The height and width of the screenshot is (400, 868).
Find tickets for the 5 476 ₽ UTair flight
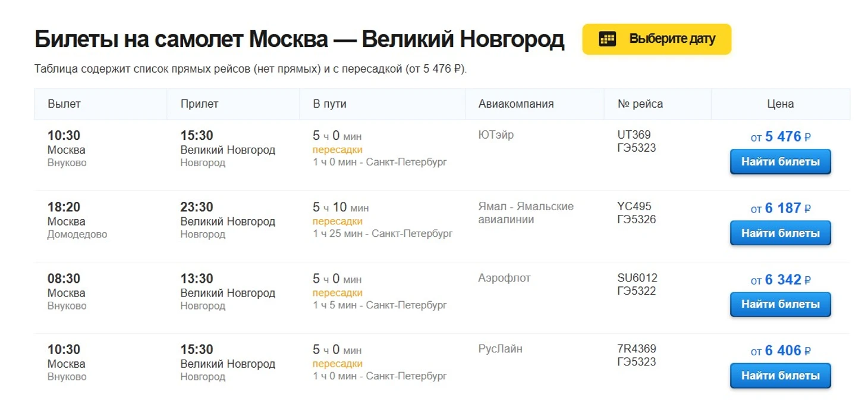pos(780,161)
